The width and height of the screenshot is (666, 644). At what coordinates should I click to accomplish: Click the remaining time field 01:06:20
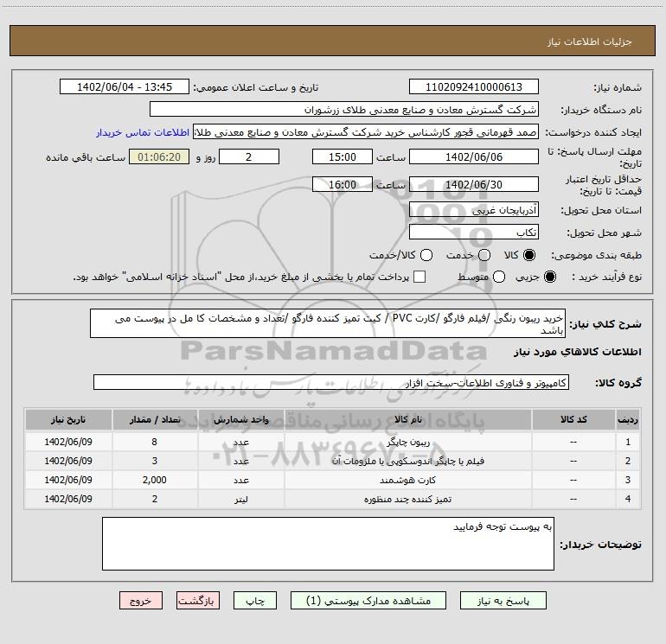pos(159,156)
